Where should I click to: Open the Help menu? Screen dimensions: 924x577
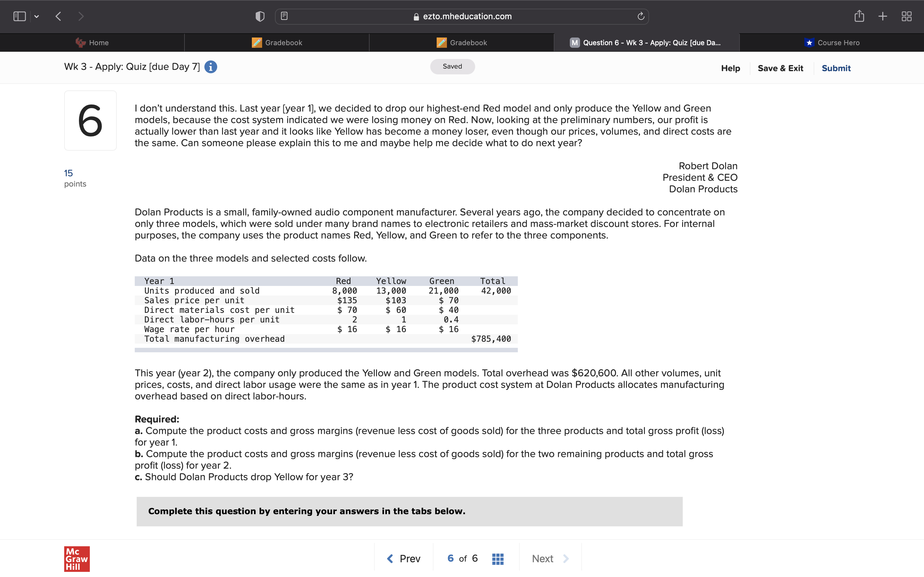pos(731,66)
